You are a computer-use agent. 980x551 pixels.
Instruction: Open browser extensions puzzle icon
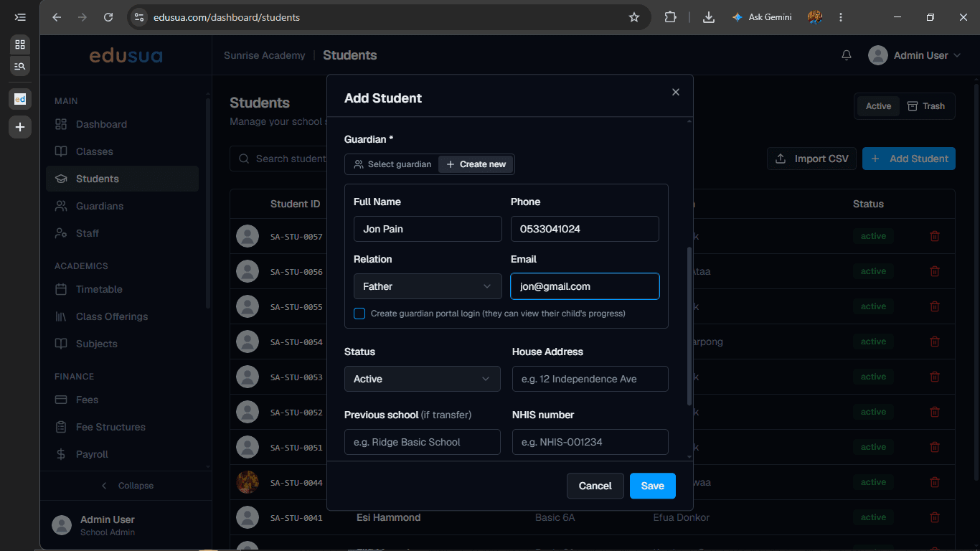pyautogui.click(x=670, y=17)
